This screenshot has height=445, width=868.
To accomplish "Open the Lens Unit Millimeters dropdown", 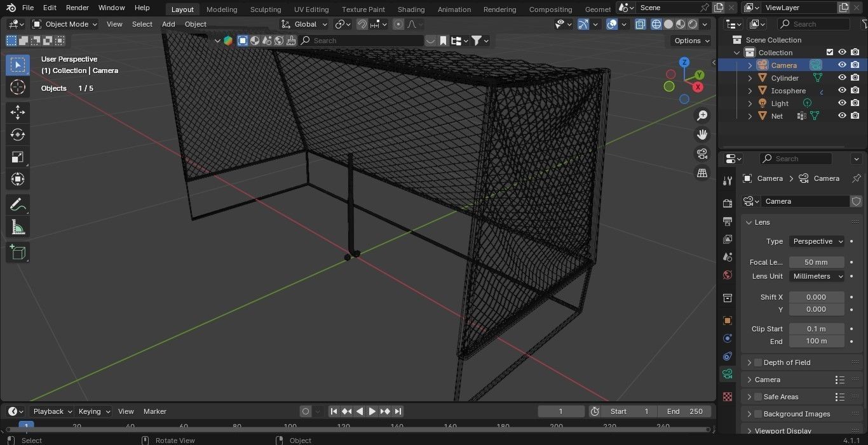I will pos(817,276).
